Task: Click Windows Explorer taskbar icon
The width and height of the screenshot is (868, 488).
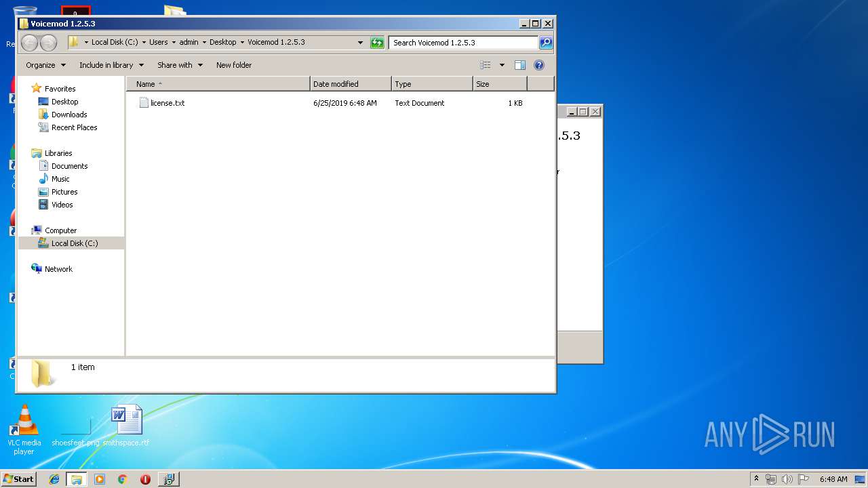Action: tap(77, 479)
